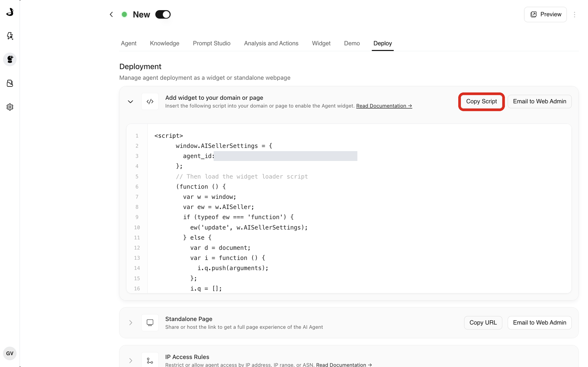
Task: Click the Copy Script button
Action: coord(482,101)
